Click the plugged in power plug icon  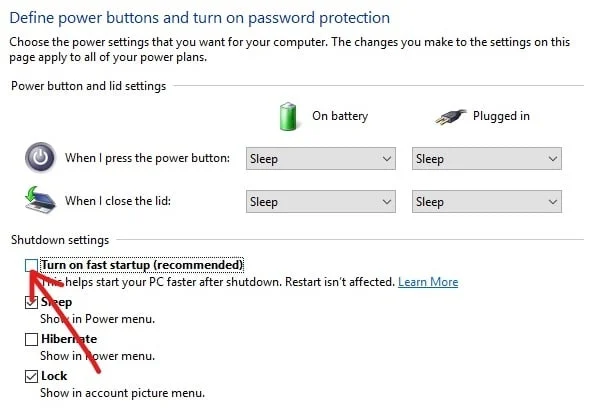(x=450, y=116)
